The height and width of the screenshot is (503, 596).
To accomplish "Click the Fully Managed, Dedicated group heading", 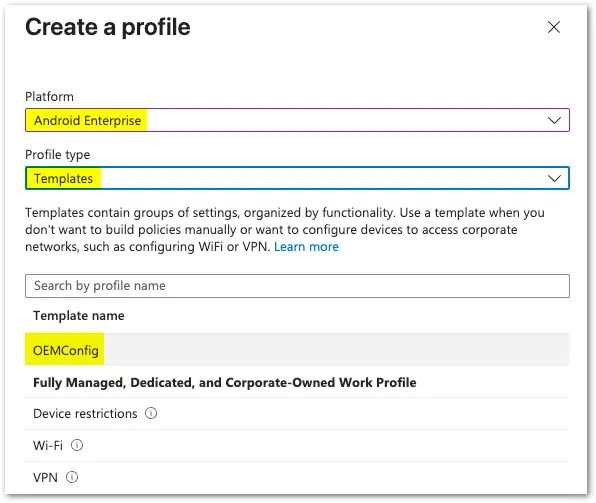I will pyautogui.click(x=225, y=382).
